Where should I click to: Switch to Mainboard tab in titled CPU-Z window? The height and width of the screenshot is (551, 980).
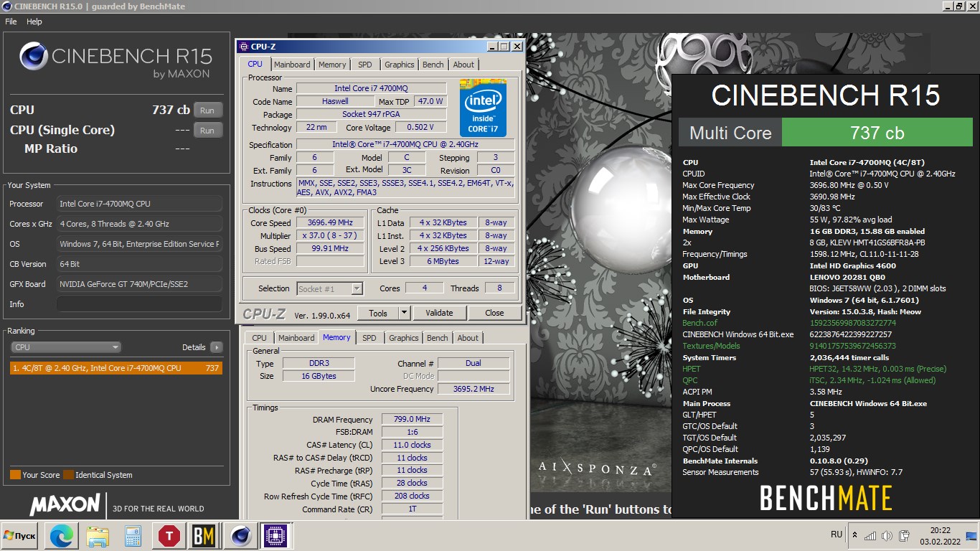point(292,65)
